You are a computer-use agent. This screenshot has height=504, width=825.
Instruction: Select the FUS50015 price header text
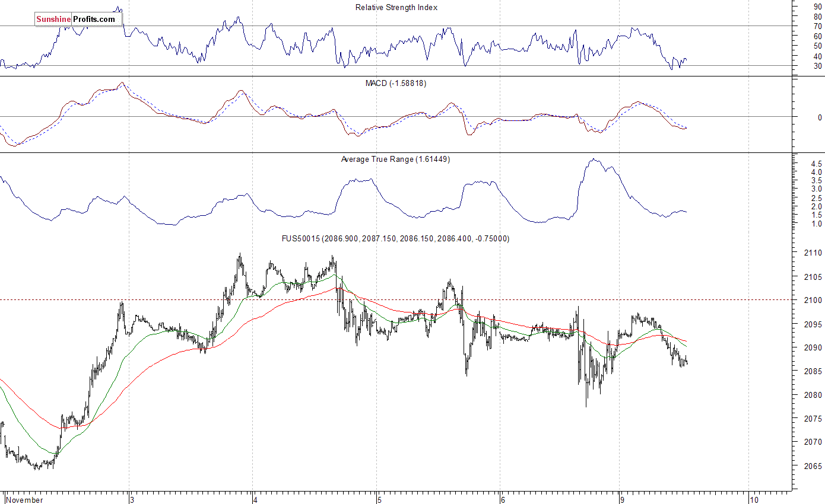[395, 239]
